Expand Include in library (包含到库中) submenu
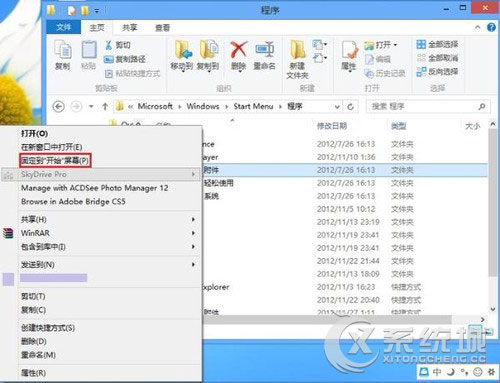This screenshot has height=383, width=500. [x=193, y=247]
